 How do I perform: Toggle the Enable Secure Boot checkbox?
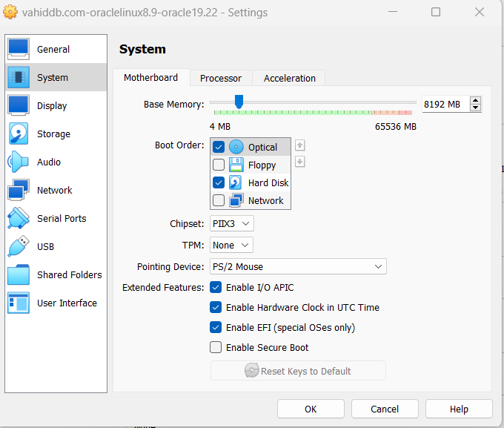216,347
